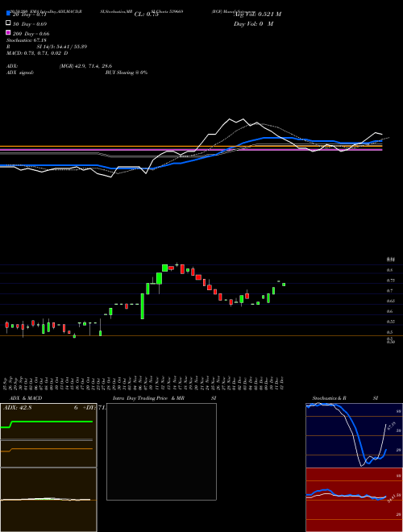
Task: Select the '200 Day - 0.66' legend label
Action: (x=31, y=34)
